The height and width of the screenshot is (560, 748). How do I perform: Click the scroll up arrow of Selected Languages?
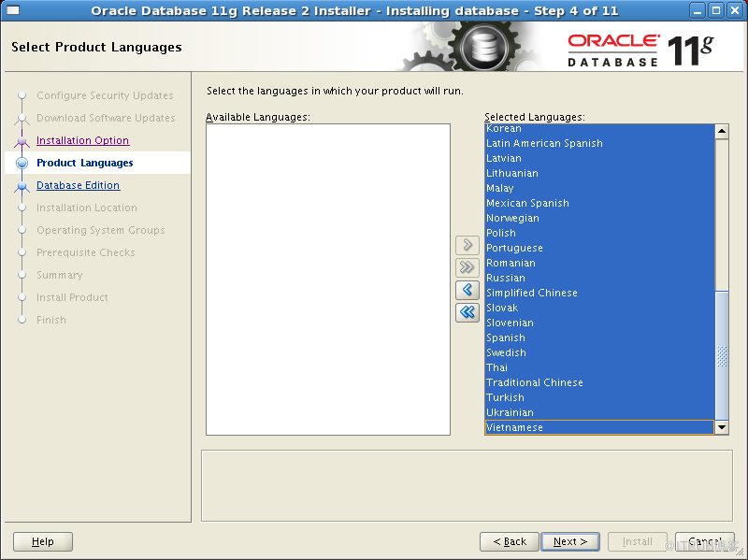[722, 131]
